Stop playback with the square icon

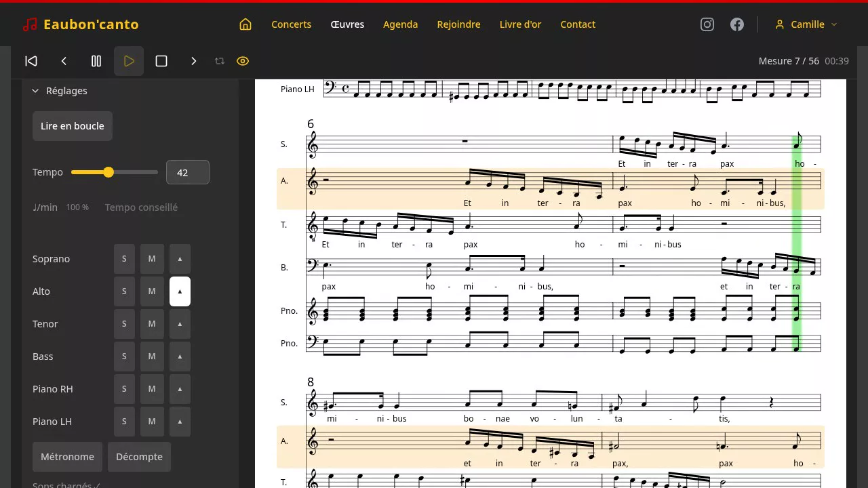[161, 61]
